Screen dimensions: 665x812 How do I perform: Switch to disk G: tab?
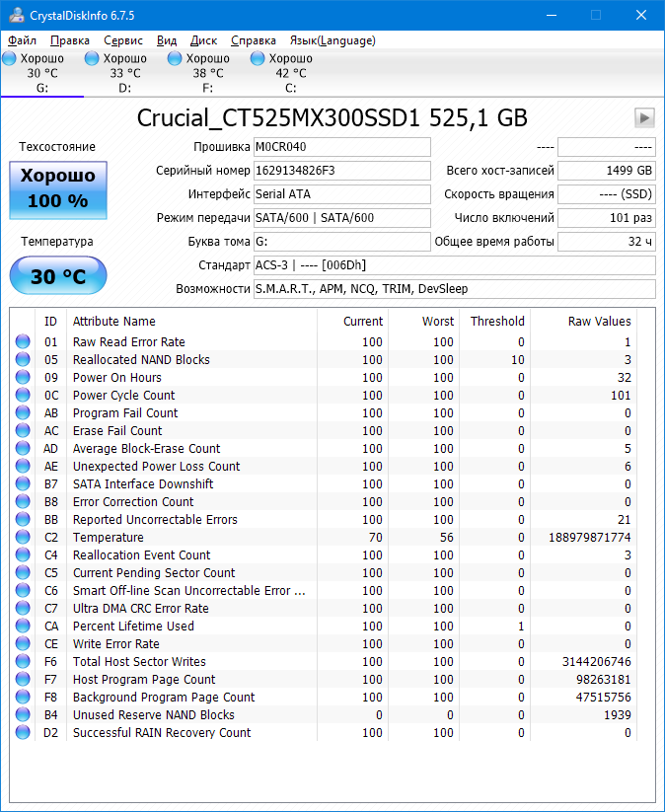tap(42, 73)
